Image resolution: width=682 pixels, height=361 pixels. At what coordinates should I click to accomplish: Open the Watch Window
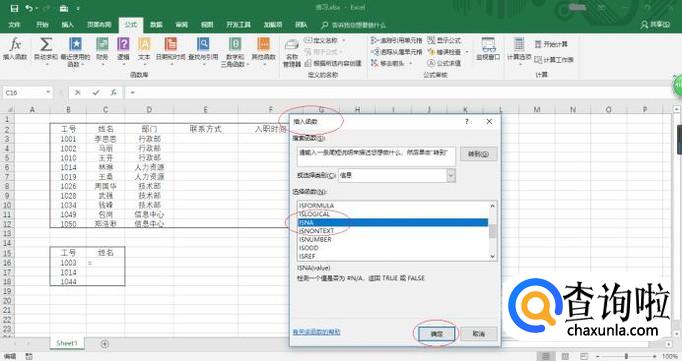(x=488, y=49)
